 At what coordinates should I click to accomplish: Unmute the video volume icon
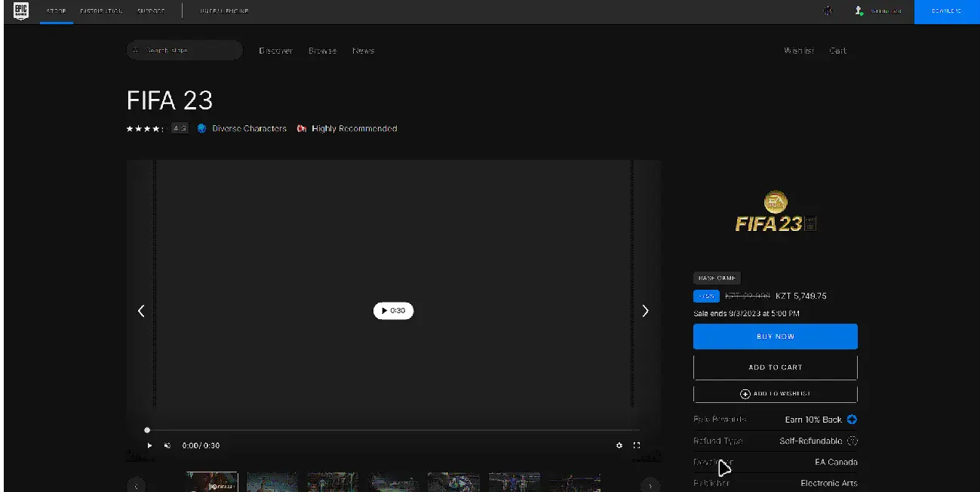tap(167, 446)
